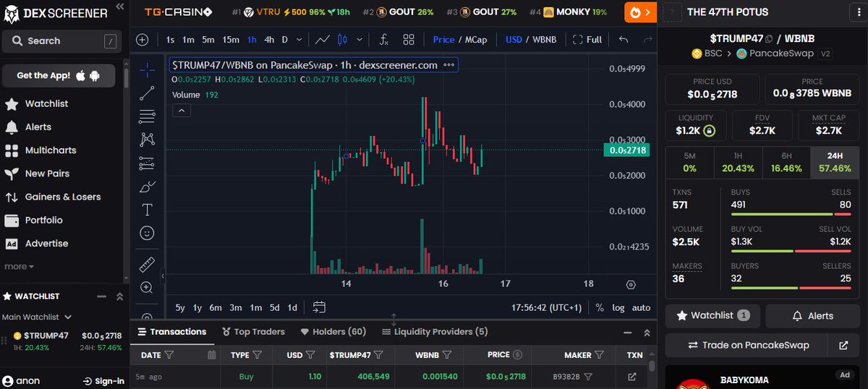This screenshot has width=868, height=389.
Task: Open Multicharts grid in sidebar
Action: coord(12,150)
